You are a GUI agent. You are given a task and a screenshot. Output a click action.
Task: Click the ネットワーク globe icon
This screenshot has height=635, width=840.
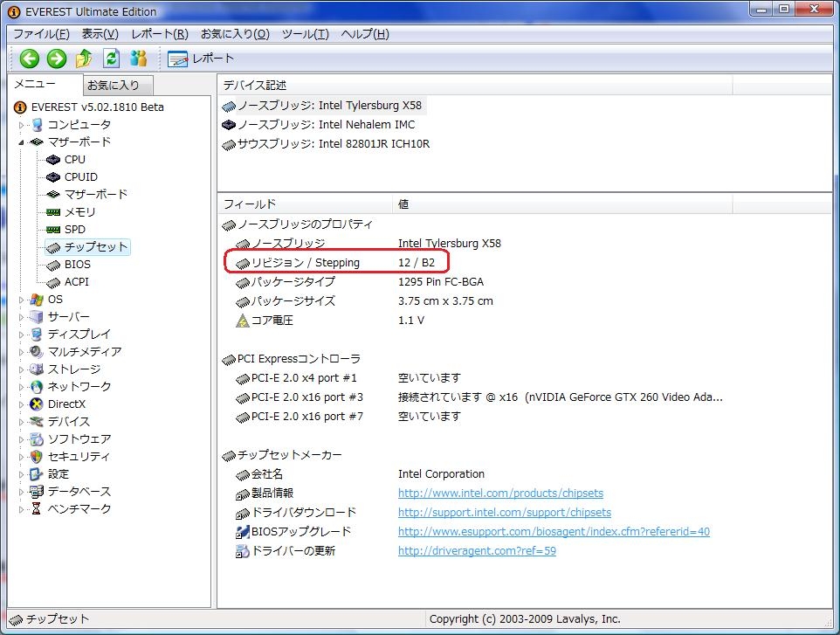tap(36, 387)
